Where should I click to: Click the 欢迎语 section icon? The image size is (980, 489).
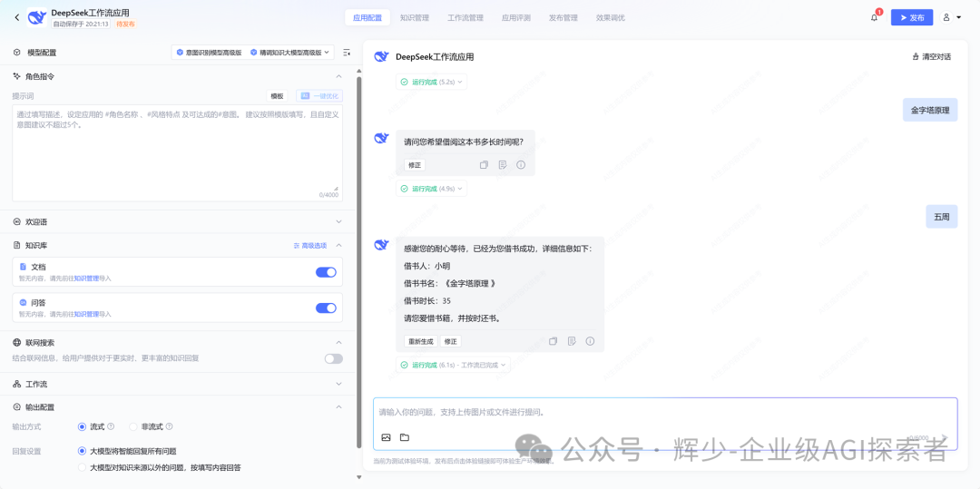click(17, 221)
